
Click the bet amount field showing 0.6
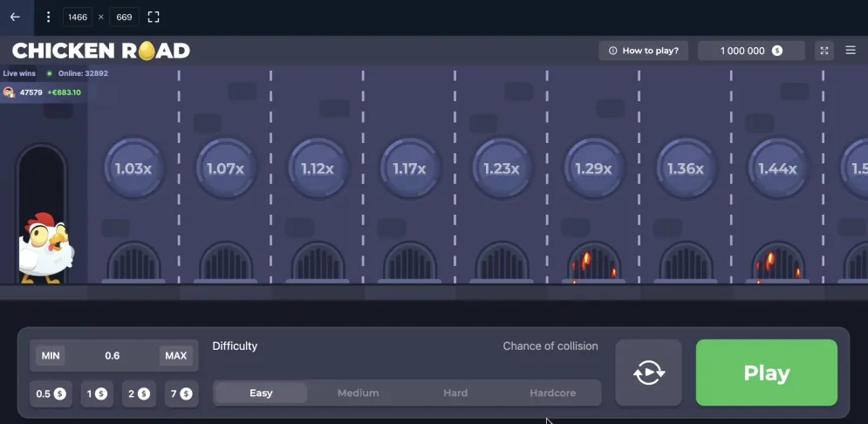tap(113, 356)
